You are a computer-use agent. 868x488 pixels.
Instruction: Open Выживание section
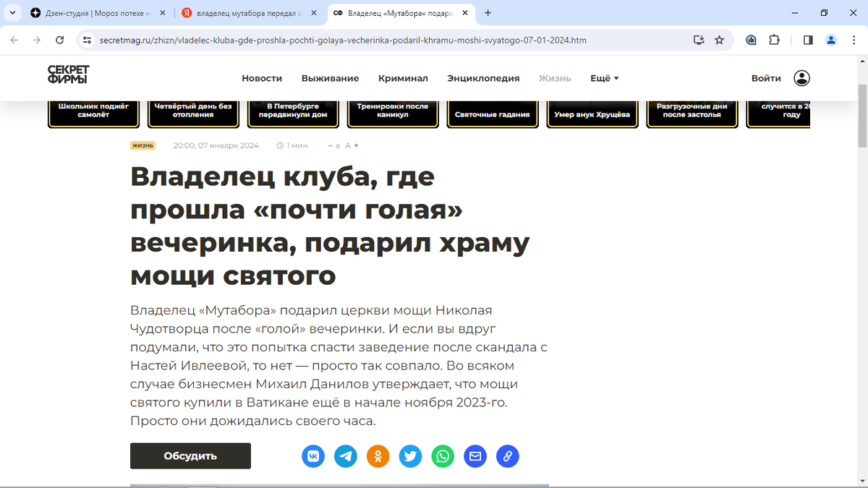[331, 78]
